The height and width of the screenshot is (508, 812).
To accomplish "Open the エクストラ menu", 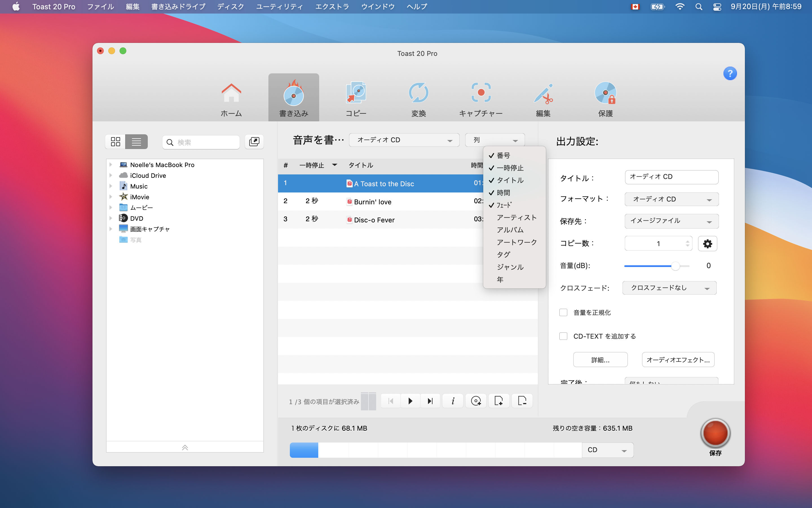I will (332, 7).
